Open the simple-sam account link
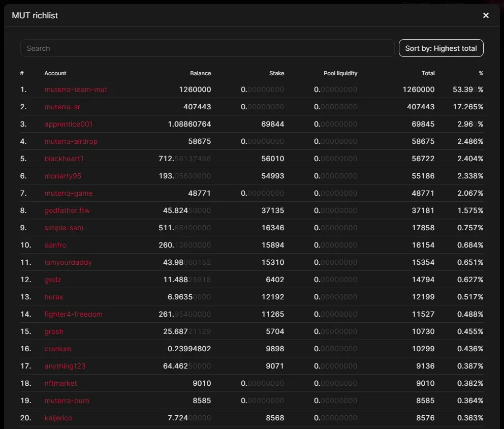The width and height of the screenshot is (504, 429). (64, 228)
